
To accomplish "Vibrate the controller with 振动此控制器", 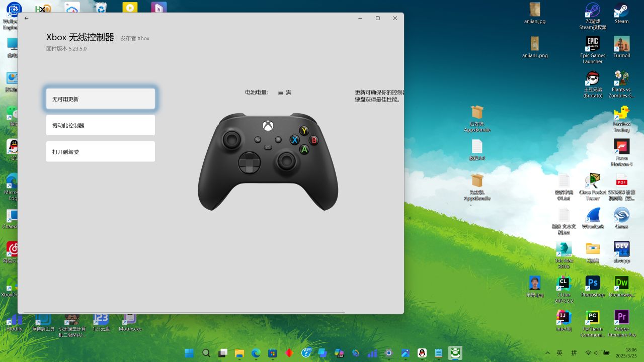I will click(x=101, y=125).
